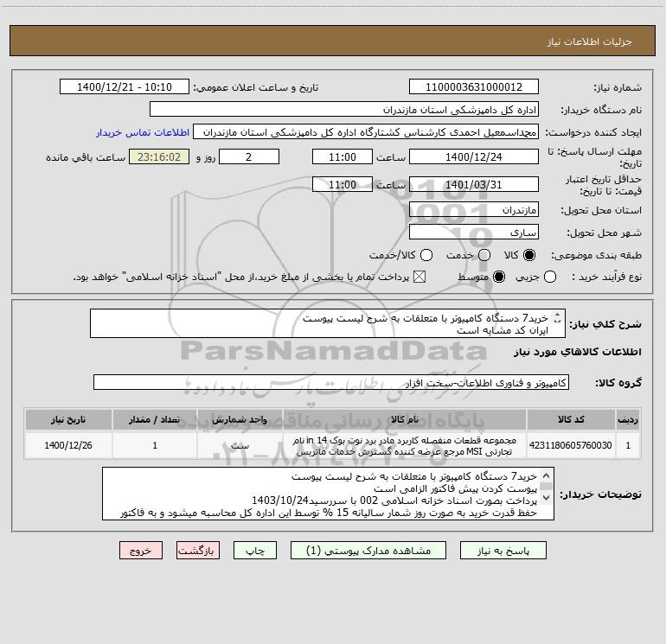Click the general description text area
666x644 pixels.
pyautogui.click(x=328, y=323)
